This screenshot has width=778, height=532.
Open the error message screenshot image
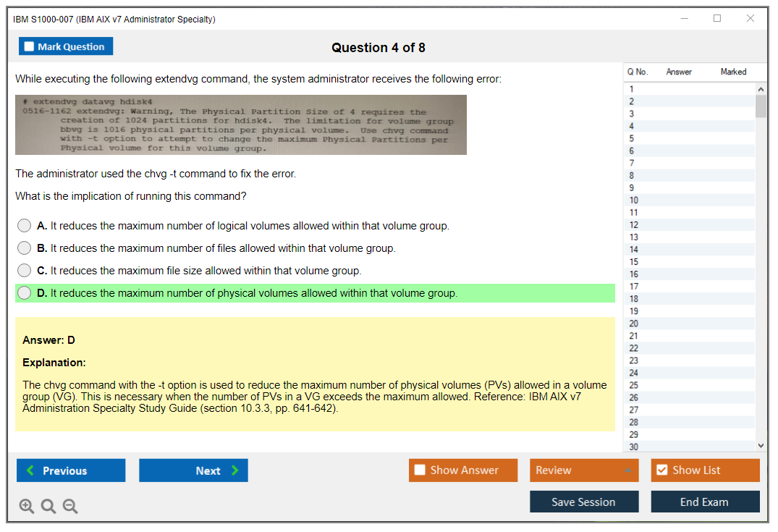point(241,125)
